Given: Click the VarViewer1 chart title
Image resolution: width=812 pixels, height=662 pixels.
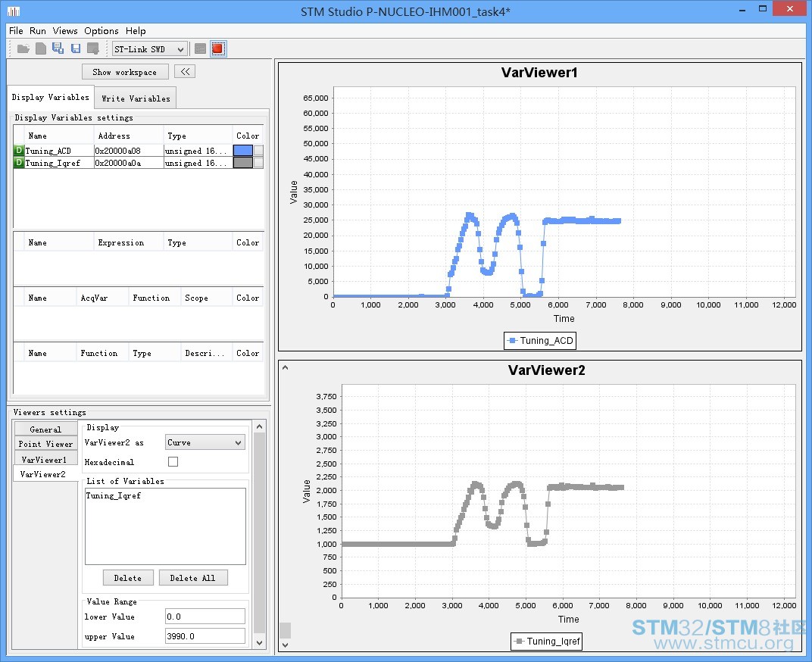Looking at the screenshot, I should coord(539,73).
